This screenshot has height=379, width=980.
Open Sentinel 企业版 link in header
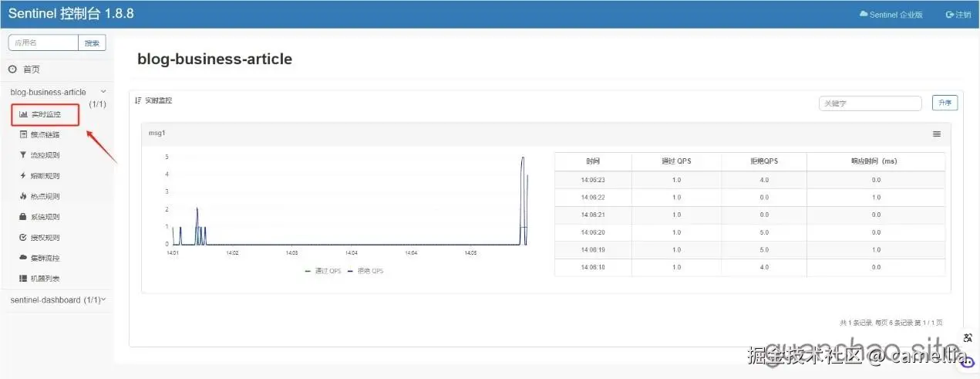891,15
